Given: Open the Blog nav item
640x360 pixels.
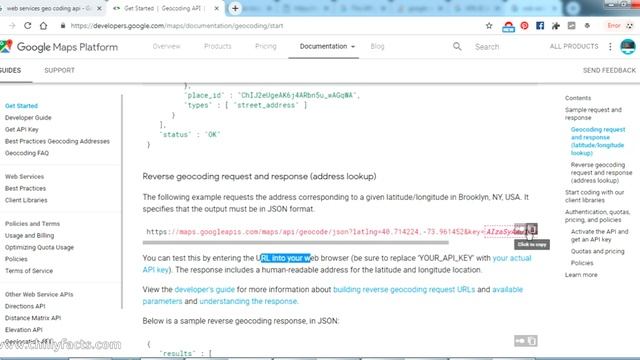Looking at the screenshot, I should [x=377, y=47].
